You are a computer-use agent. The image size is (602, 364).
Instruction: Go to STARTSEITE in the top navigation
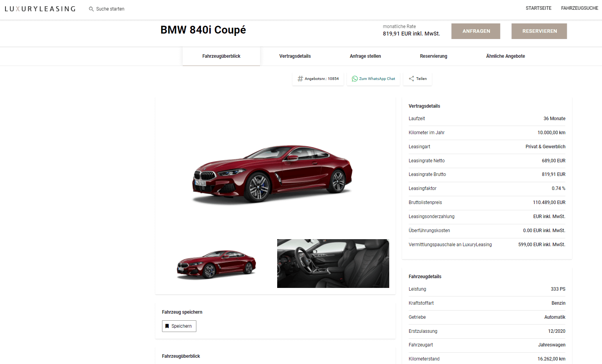[538, 8]
